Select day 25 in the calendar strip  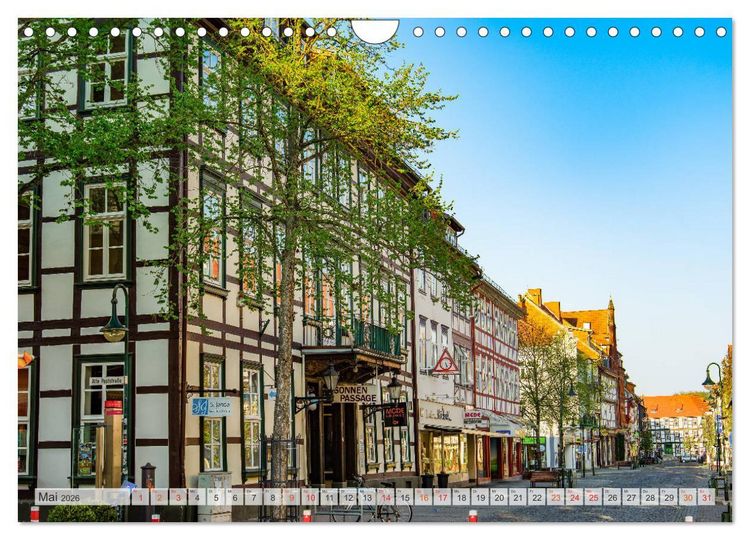593,497
